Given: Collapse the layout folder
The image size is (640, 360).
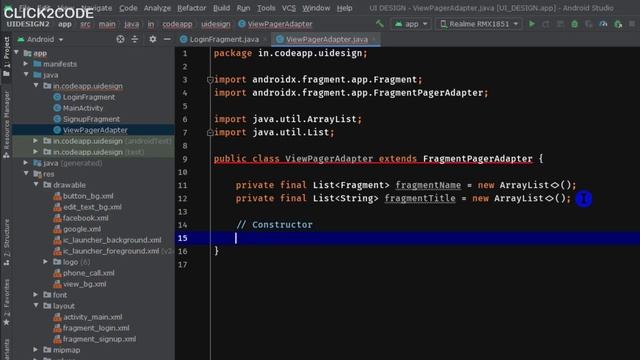Looking at the screenshot, I should click(x=36, y=306).
